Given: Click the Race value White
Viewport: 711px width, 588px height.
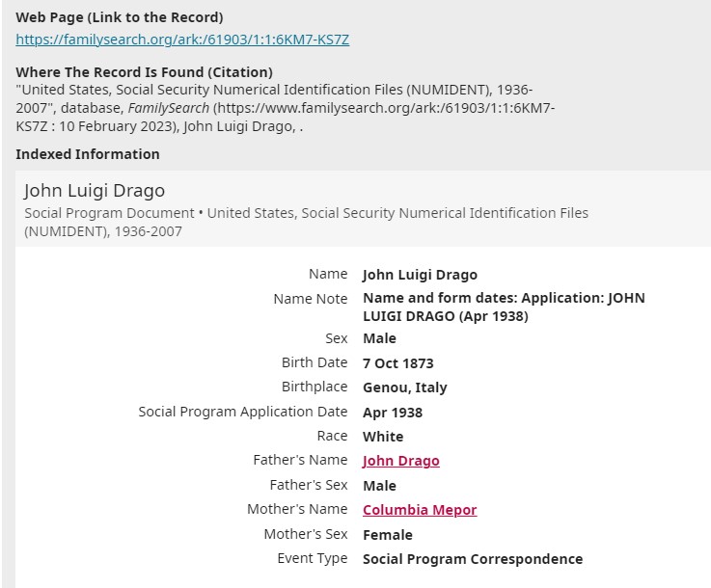Looking at the screenshot, I should [x=383, y=437].
